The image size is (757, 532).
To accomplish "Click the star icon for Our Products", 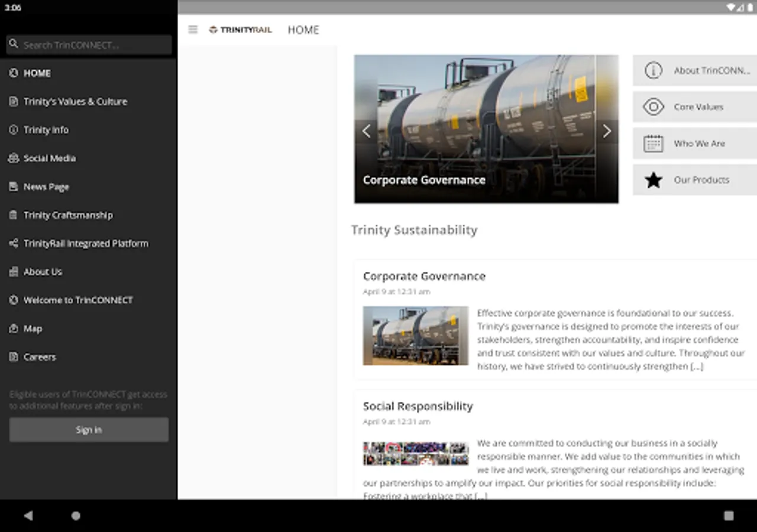I will tap(653, 180).
